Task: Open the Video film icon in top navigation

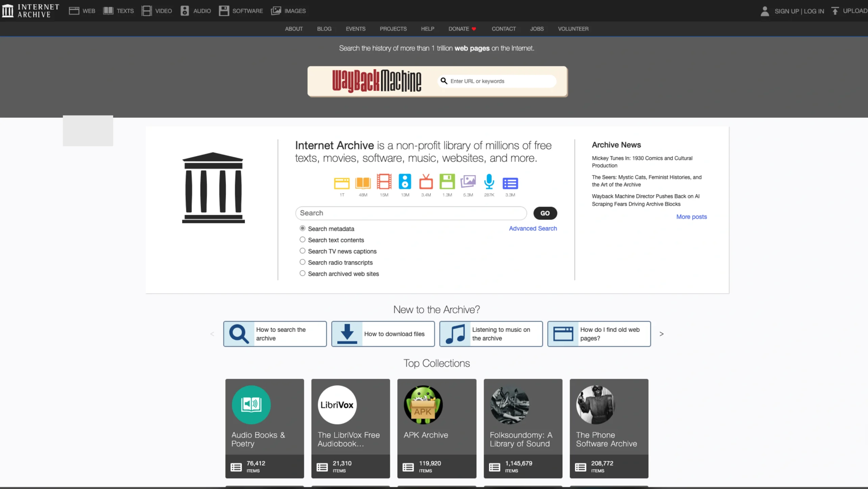Action: pyautogui.click(x=146, y=11)
